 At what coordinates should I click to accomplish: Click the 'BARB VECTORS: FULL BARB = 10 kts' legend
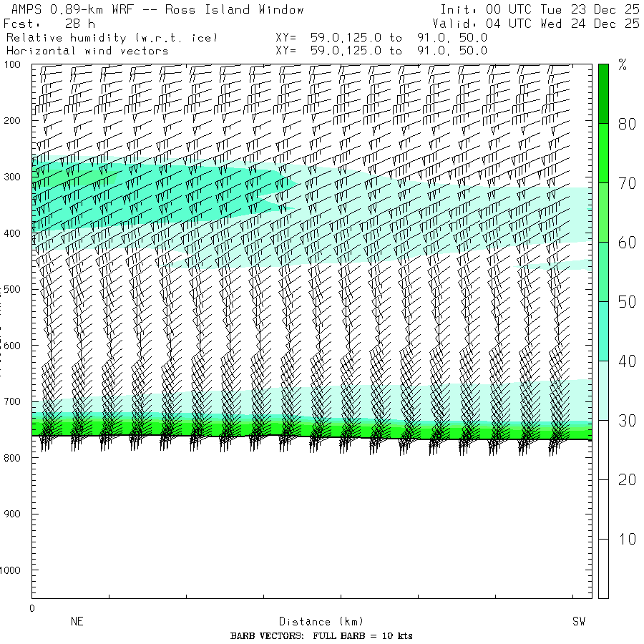(321, 636)
